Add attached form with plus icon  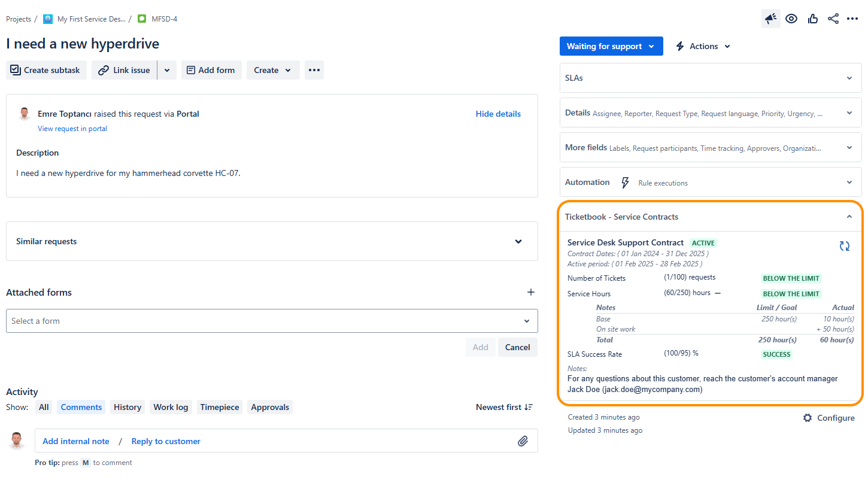point(530,292)
